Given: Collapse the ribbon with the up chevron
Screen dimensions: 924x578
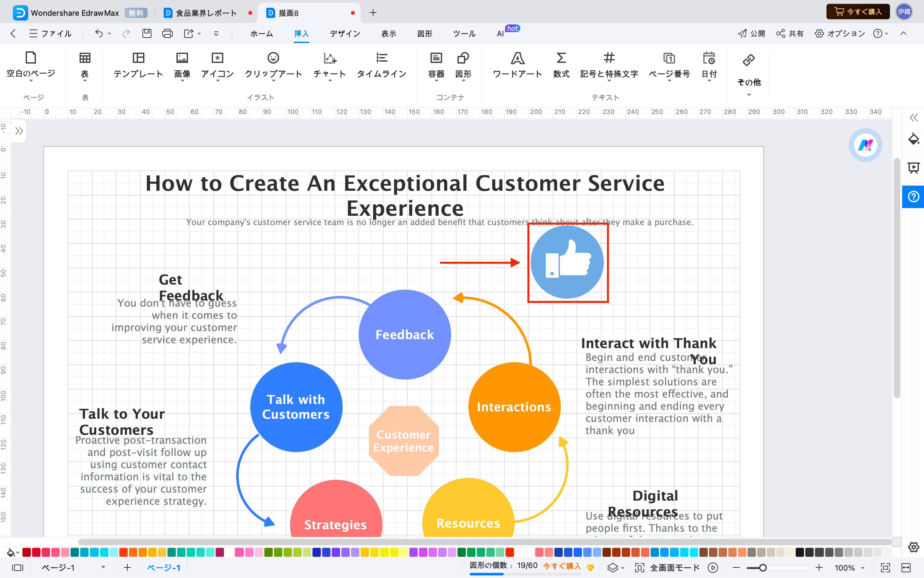Looking at the screenshot, I should coord(903,34).
